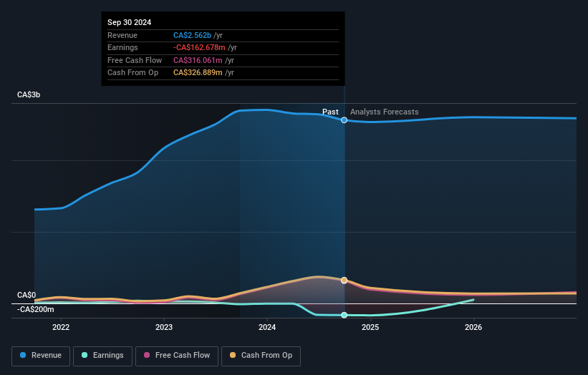The width and height of the screenshot is (588, 375).
Task: Click the Cash From Op data point marker
Action: point(344,281)
